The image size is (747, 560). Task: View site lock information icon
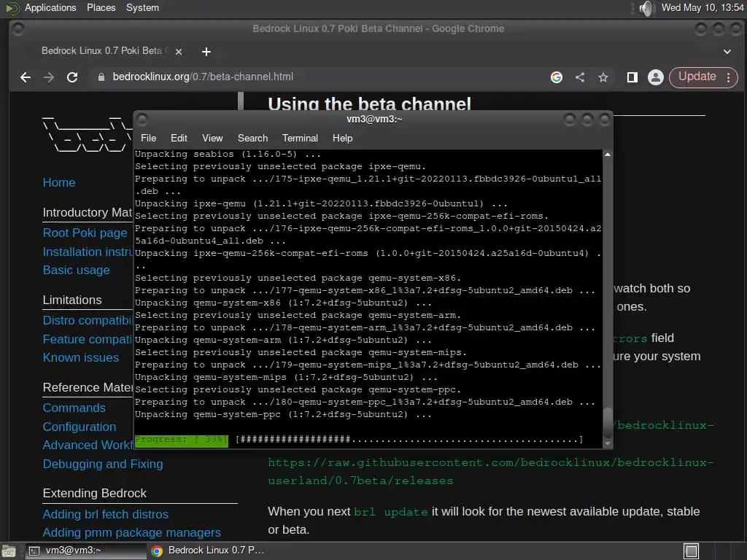click(101, 77)
